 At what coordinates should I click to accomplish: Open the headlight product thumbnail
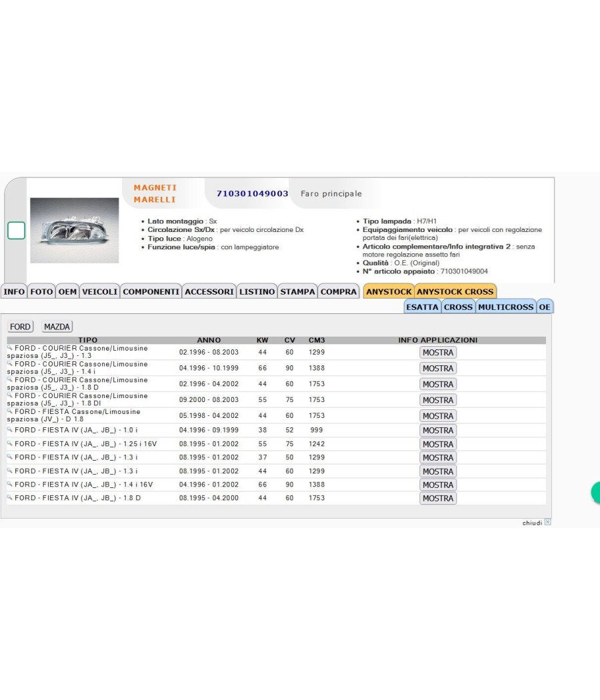tap(75, 231)
